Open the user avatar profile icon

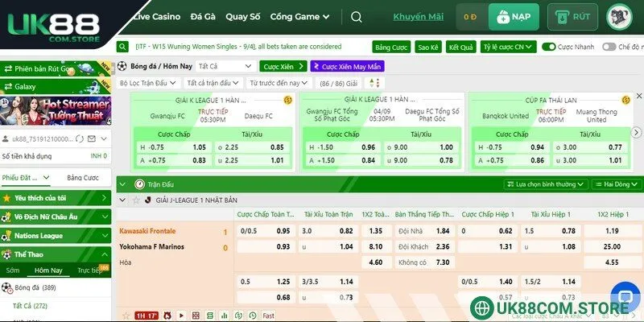(619, 16)
